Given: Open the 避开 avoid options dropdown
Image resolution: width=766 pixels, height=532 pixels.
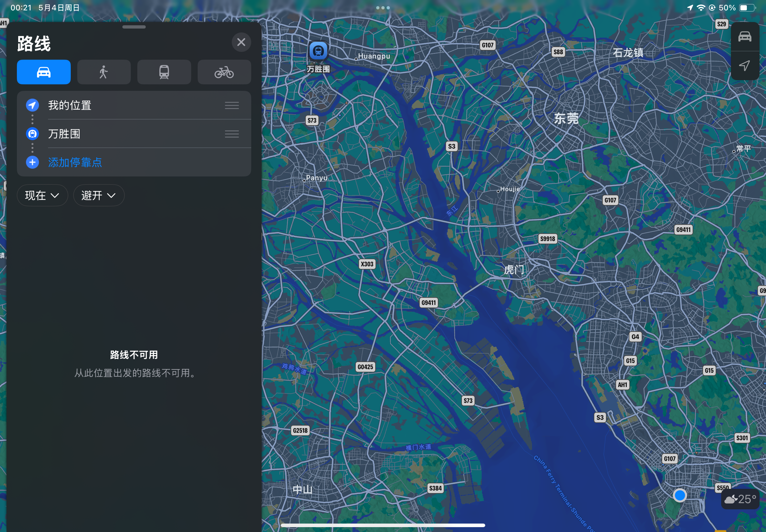Looking at the screenshot, I should point(98,195).
